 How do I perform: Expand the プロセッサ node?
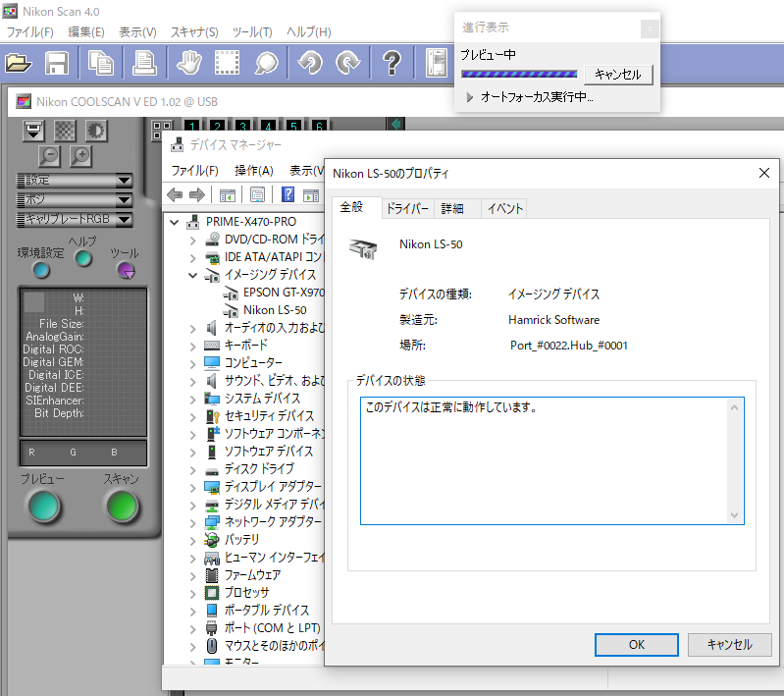pos(192,594)
